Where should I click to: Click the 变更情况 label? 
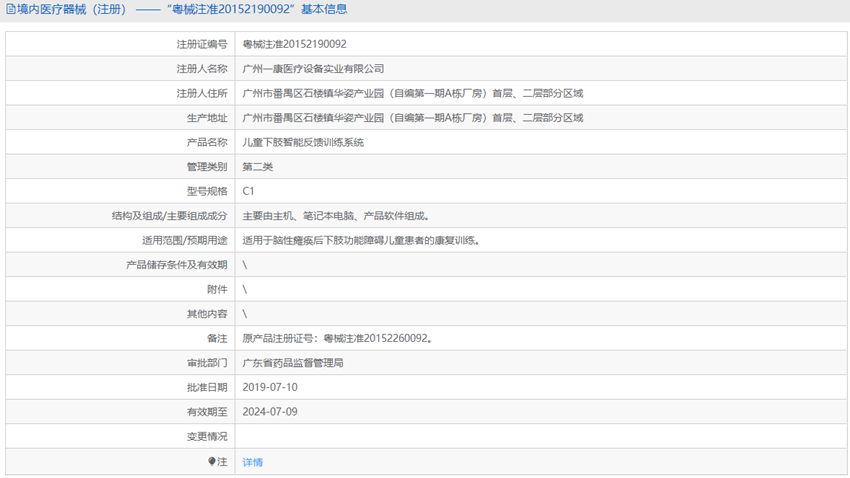click(x=207, y=436)
